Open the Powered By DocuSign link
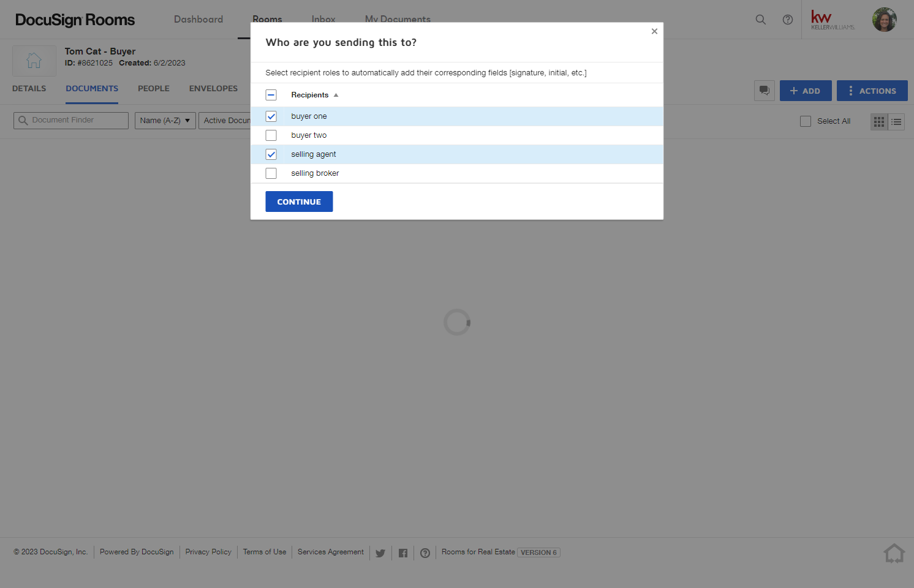Screen dimensions: 914x588 [x=137, y=552]
